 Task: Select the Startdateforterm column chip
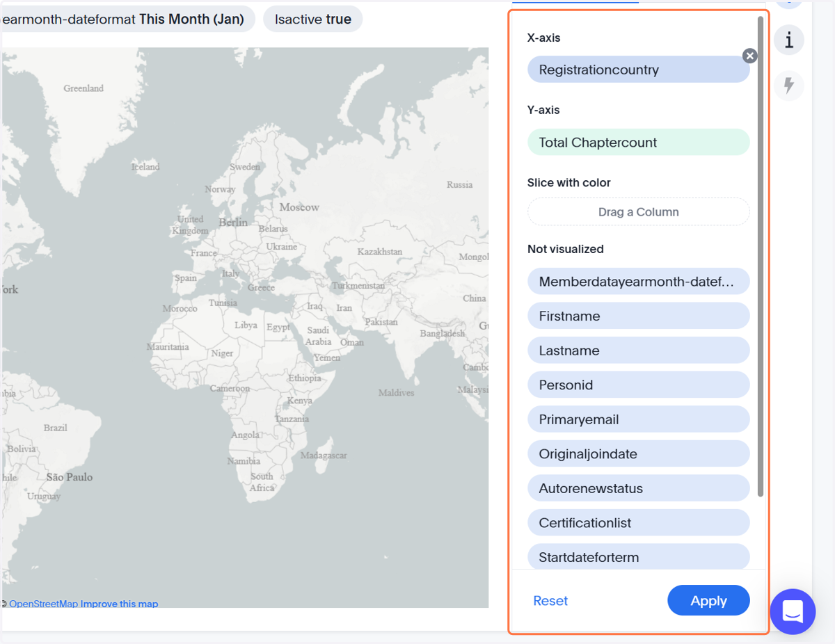[x=638, y=556]
